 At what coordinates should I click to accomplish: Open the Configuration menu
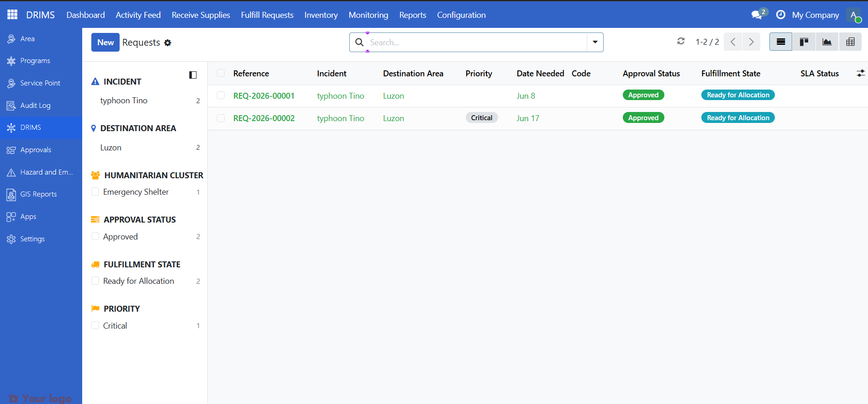pyautogui.click(x=461, y=15)
